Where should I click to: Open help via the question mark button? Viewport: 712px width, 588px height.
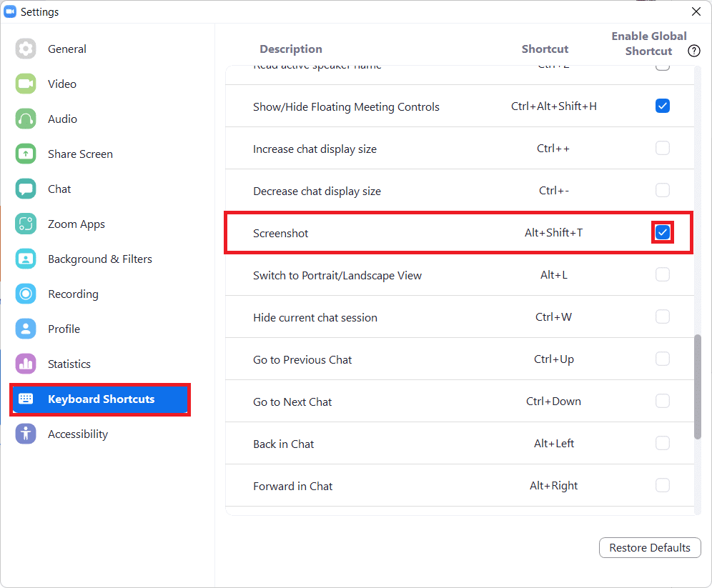(693, 51)
